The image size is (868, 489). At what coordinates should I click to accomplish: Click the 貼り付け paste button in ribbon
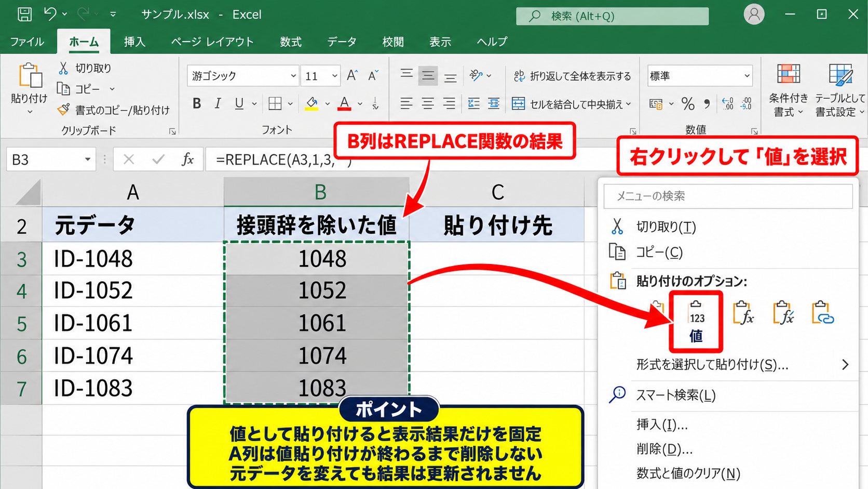29,89
